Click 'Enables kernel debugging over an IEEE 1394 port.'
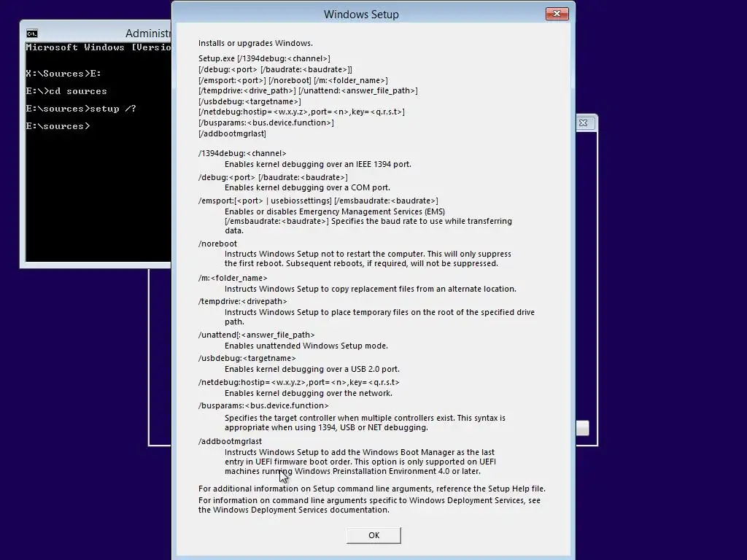The image size is (747, 560). coord(318,164)
